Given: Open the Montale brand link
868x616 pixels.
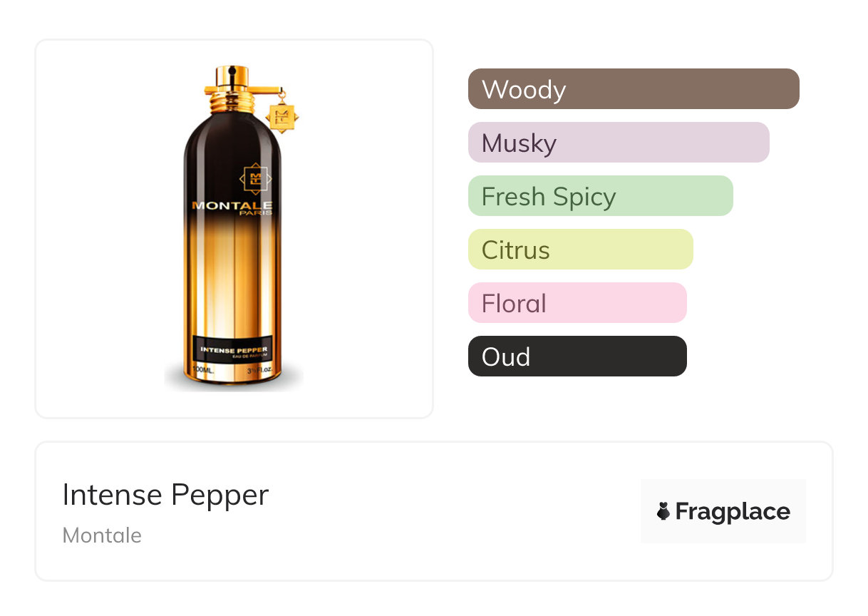Looking at the screenshot, I should coord(102,535).
